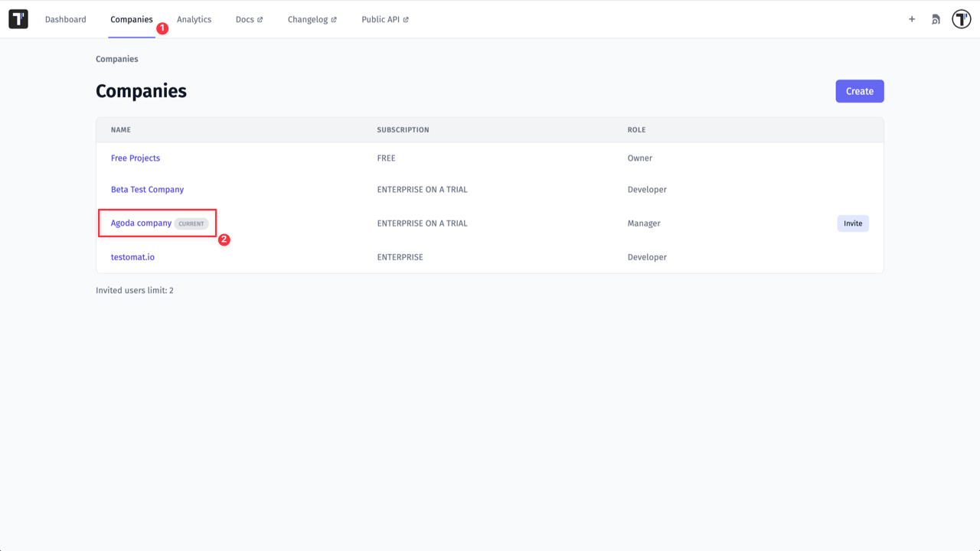This screenshot has width=980, height=551.
Task: Click the external link icon next to Public API
Action: 407,19
